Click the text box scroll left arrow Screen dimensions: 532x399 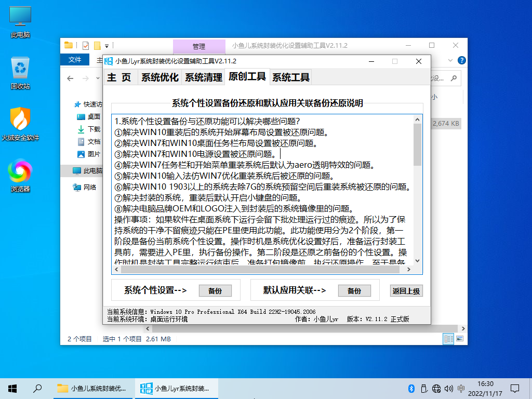point(117,270)
